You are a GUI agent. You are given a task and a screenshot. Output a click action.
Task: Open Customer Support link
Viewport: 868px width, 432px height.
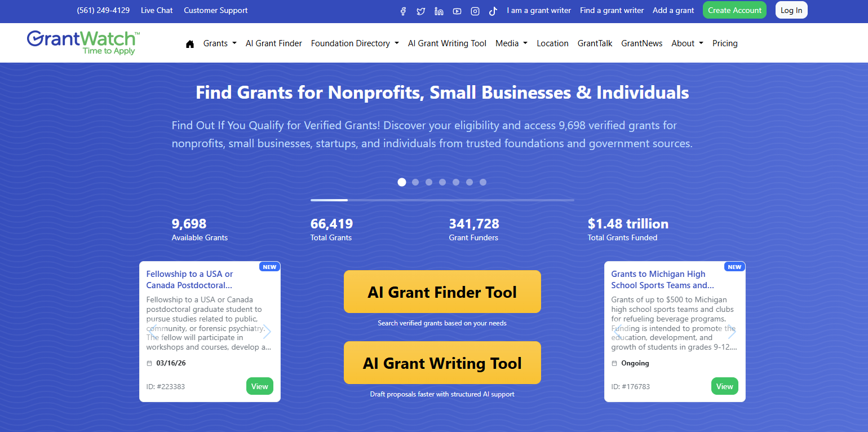(216, 10)
